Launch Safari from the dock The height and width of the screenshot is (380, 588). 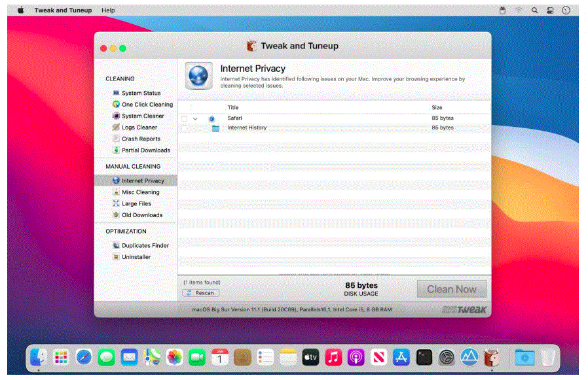click(x=84, y=357)
